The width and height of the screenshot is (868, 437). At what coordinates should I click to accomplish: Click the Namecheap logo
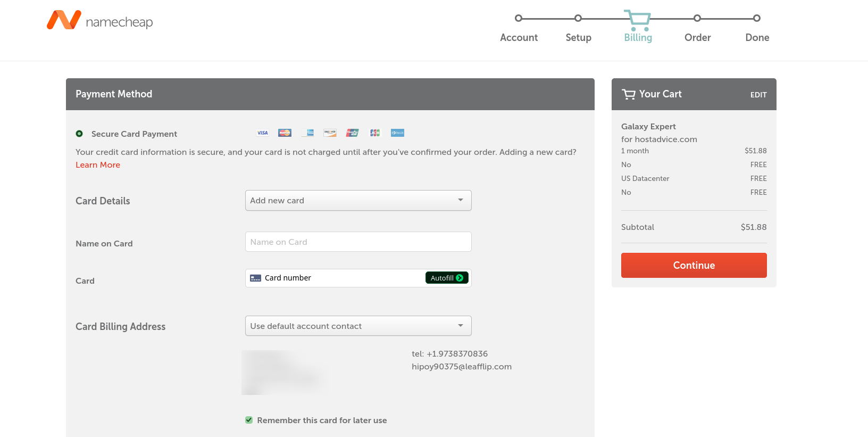tap(99, 20)
